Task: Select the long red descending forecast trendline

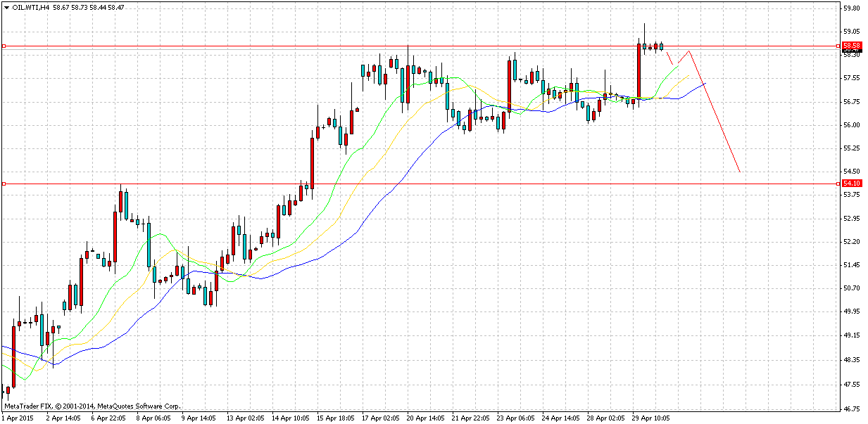Action: point(715,113)
